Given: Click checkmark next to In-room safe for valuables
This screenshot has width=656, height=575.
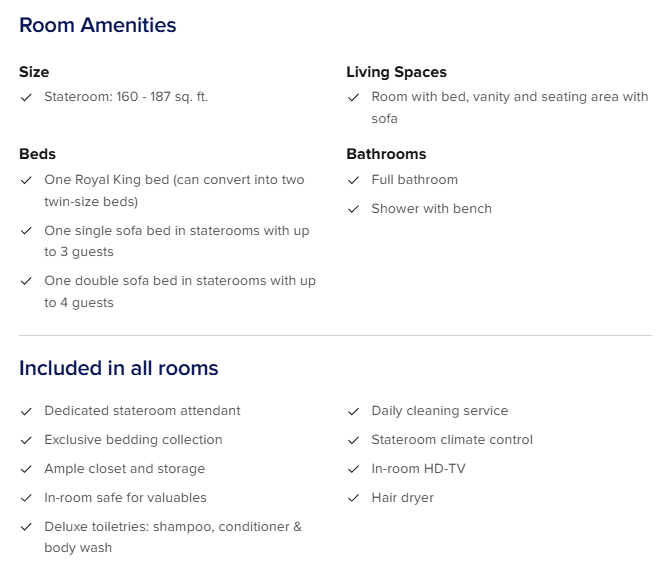Looking at the screenshot, I should (26, 499).
